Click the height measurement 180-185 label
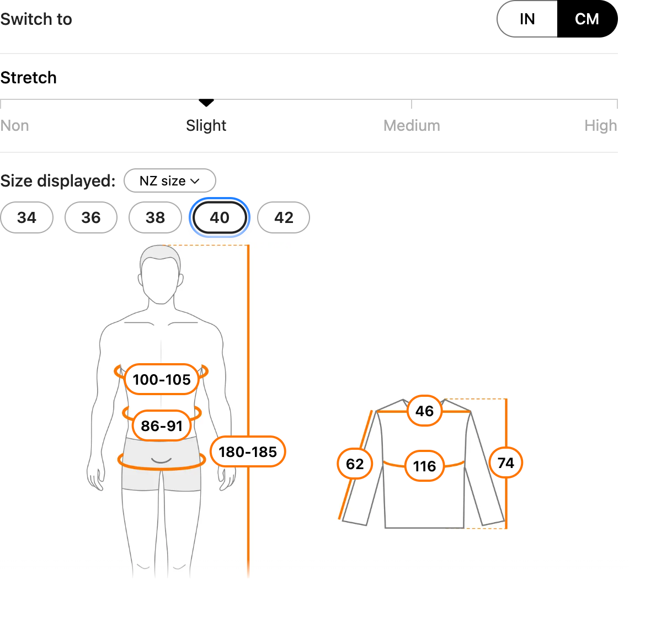This screenshot has height=638, width=672. (x=248, y=452)
